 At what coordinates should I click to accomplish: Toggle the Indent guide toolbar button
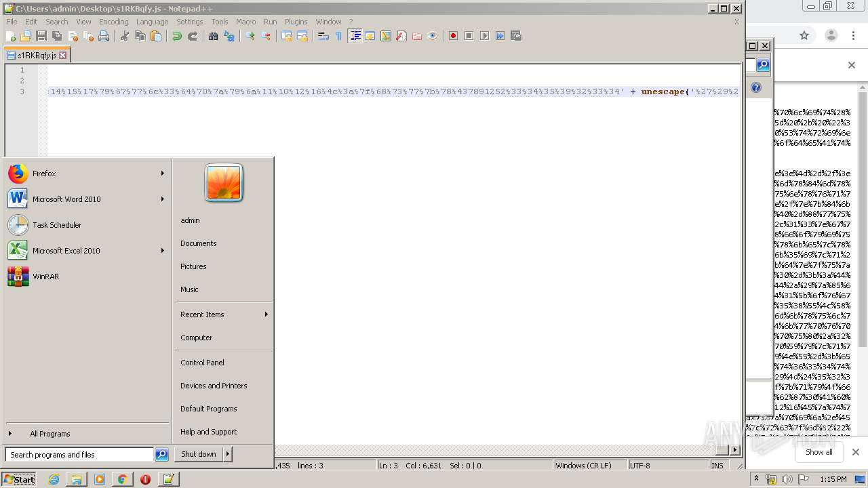pyautogui.click(x=355, y=36)
